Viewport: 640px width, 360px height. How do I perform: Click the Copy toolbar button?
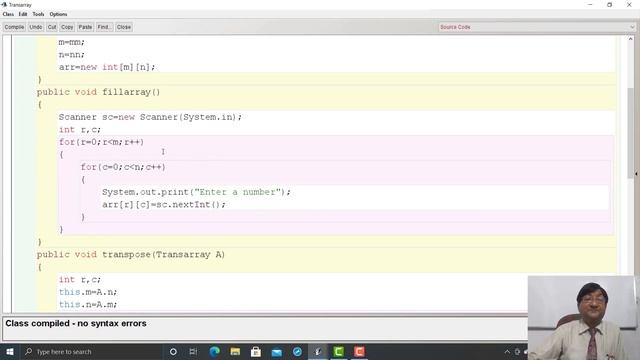point(67,27)
